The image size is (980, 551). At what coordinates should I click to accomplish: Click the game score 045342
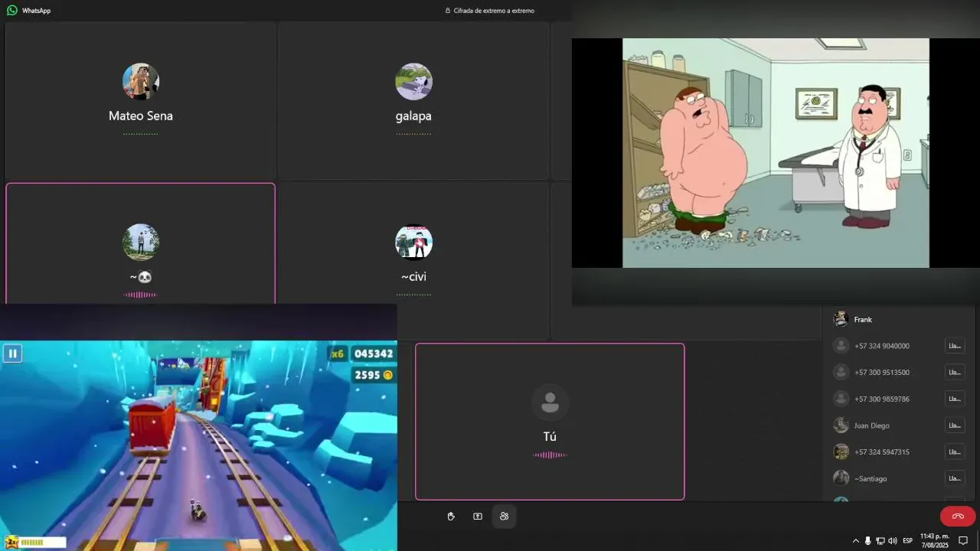tap(374, 354)
